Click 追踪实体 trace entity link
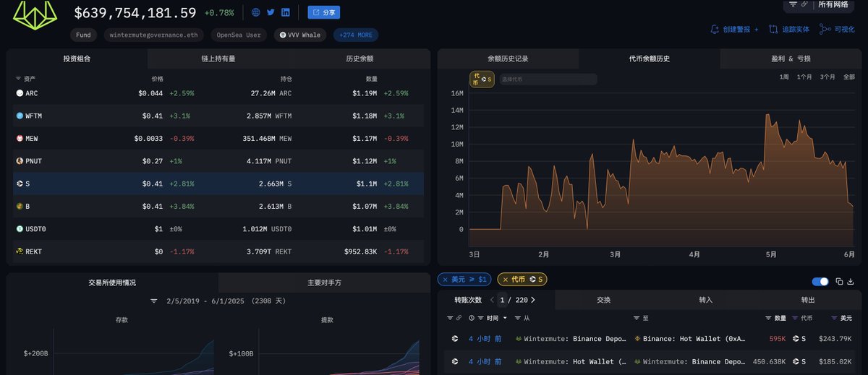 789,30
